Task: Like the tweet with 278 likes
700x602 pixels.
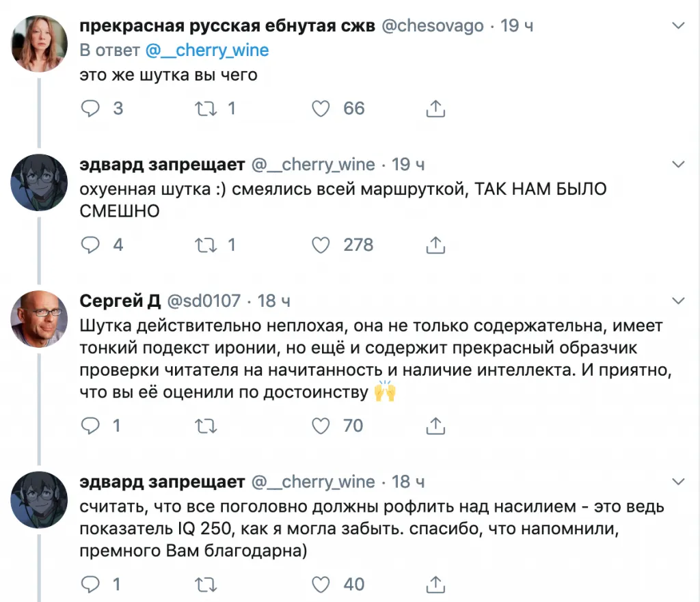Action: (321, 245)
